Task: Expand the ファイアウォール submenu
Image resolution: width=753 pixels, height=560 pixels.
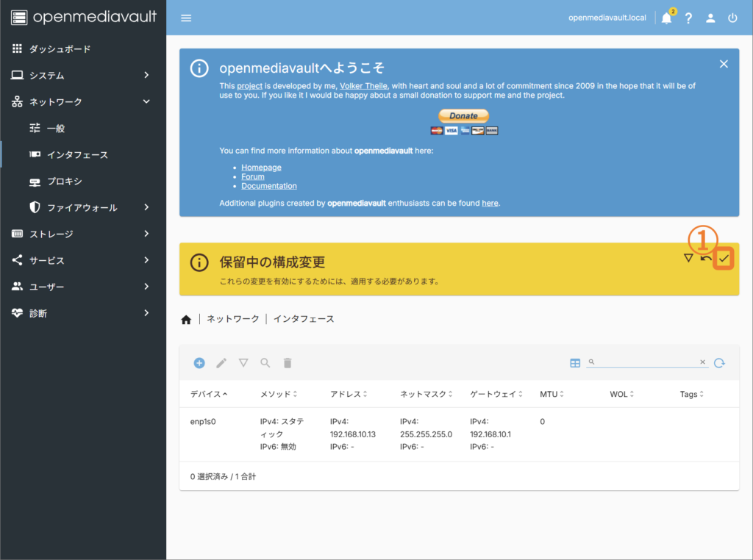Action: [82, 207]
